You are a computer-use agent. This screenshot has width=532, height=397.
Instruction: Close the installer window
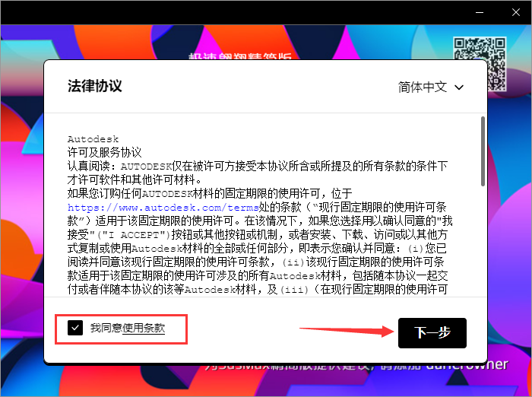pyautogui.click(x=516, y=13)
